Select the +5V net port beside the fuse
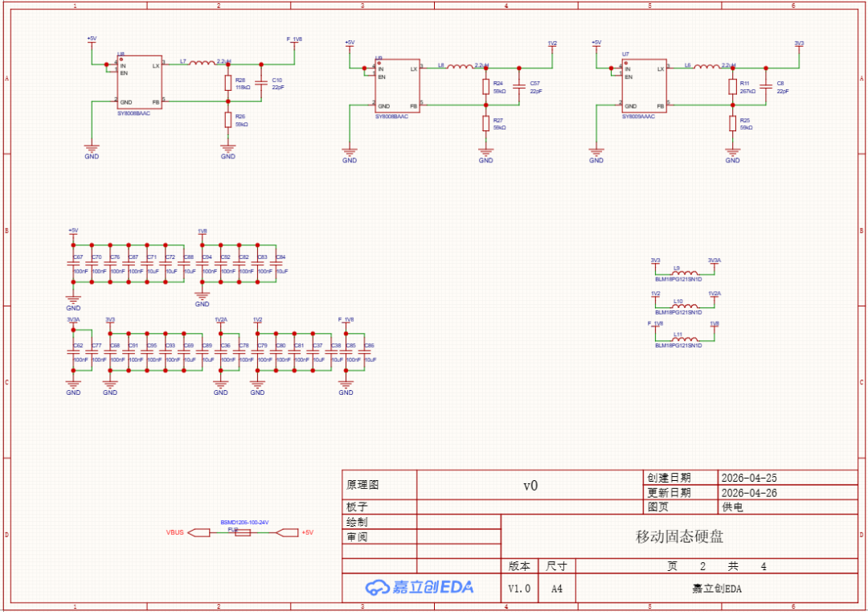Viewport: 868px width, 612px height. pyautogui.click(x=287, y=533)
